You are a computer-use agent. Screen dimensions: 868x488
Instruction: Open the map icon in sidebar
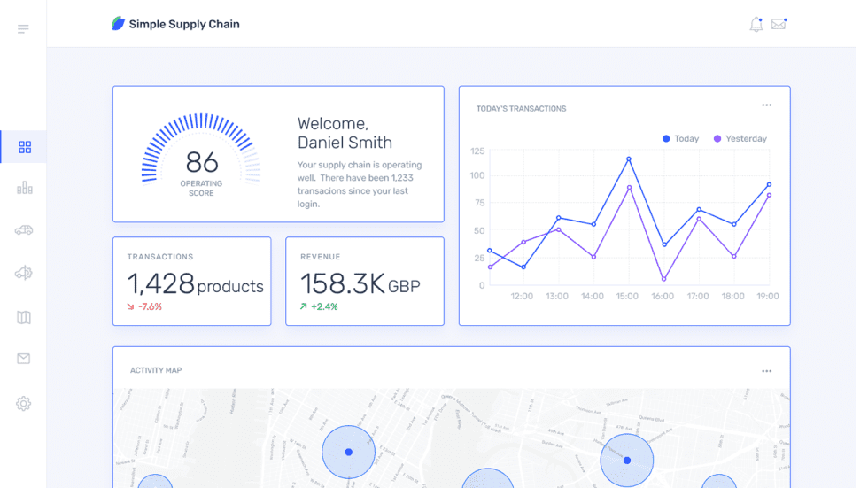(x=24, y=317)
